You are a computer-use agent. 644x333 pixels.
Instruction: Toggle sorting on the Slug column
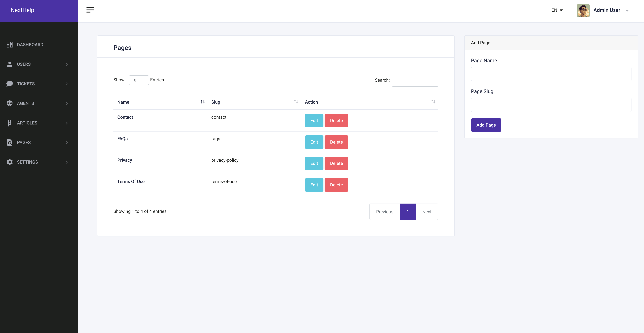click(296, 102)
